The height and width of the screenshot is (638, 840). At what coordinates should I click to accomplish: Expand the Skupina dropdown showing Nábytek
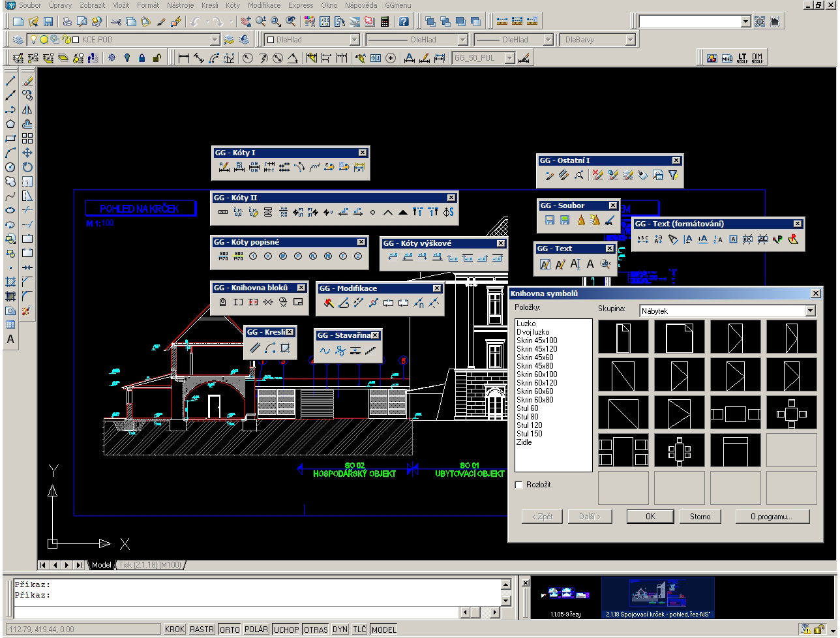[810, 311]
